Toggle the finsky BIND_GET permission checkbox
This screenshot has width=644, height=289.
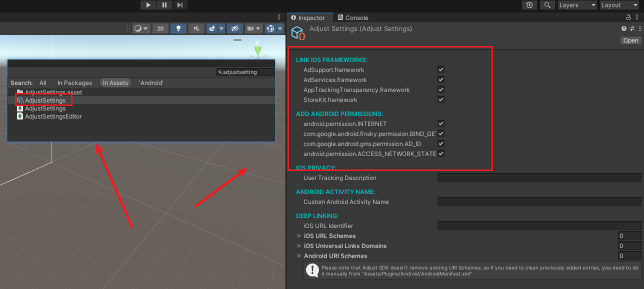click(441, 133)
